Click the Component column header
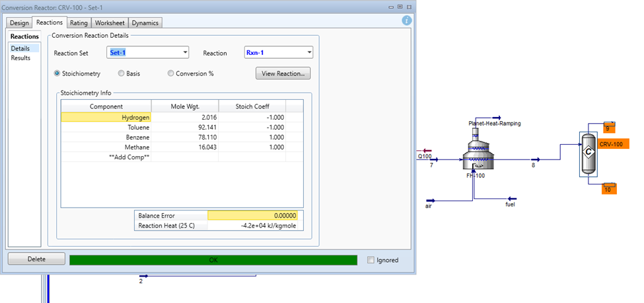Image resolution: width=644 pixels, height=303 pixels. tap(106, 107)
